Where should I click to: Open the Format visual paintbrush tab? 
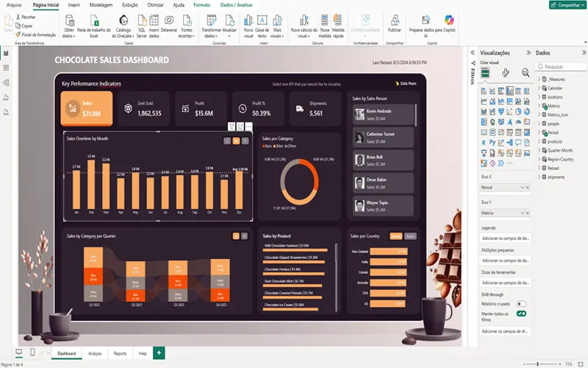pos(506,73)
